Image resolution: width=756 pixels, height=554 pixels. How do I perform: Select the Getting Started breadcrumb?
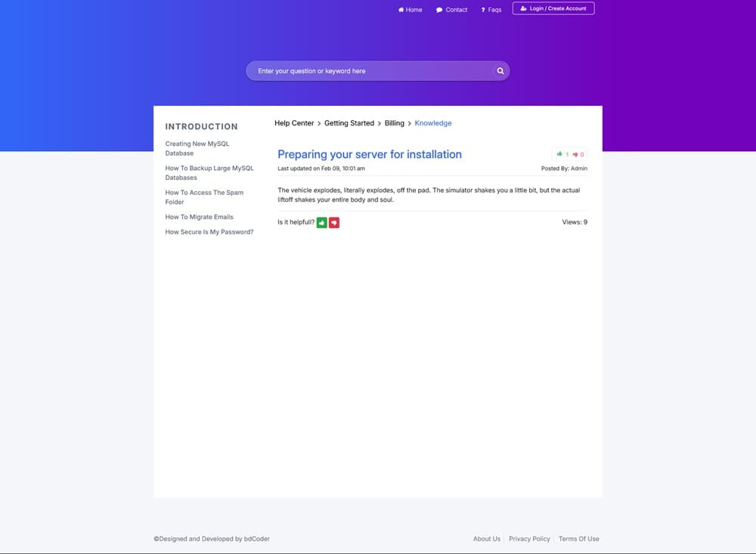point(349,123)
